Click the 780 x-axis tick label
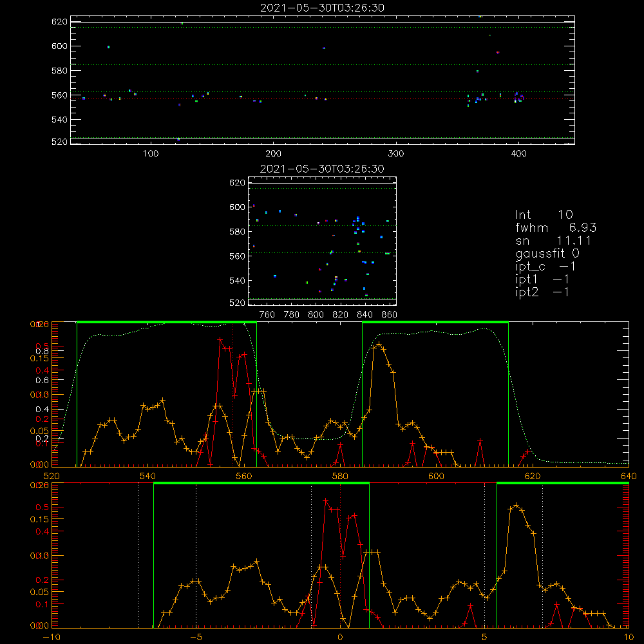 (x=292, y=315)
